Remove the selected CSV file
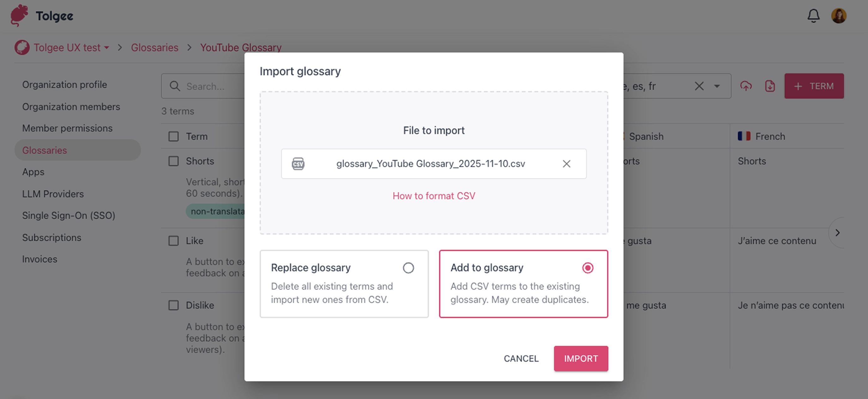868x399 pixels. point(566,164)
